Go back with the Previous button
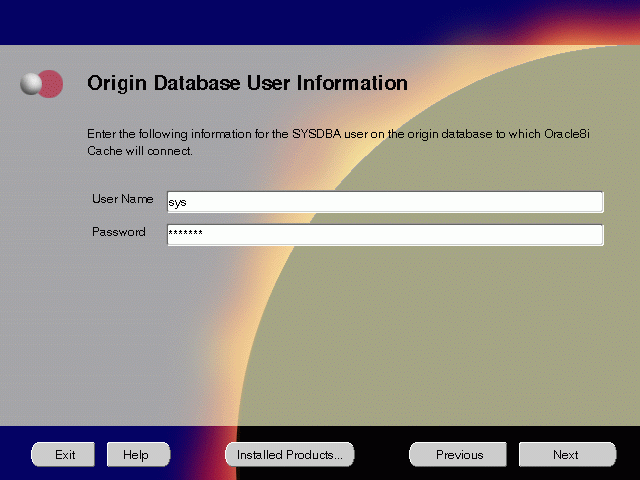Viewport: 640px width, 480px height. [458, 454]
